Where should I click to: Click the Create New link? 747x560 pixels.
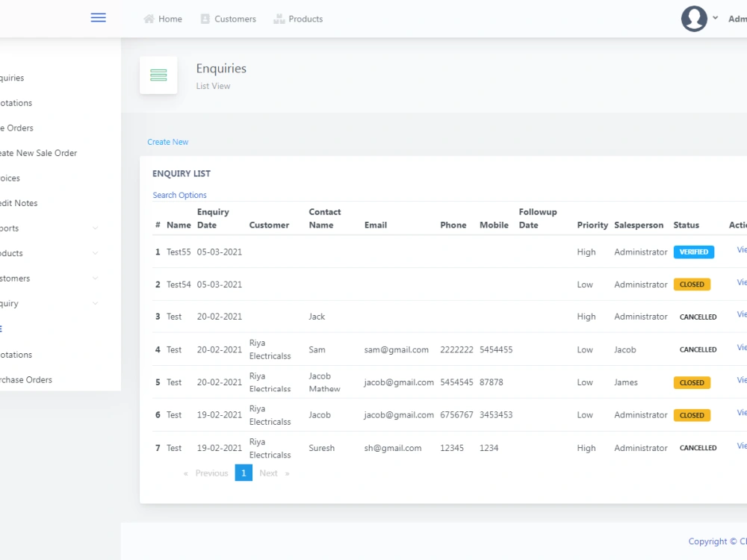tap(167, 142)
